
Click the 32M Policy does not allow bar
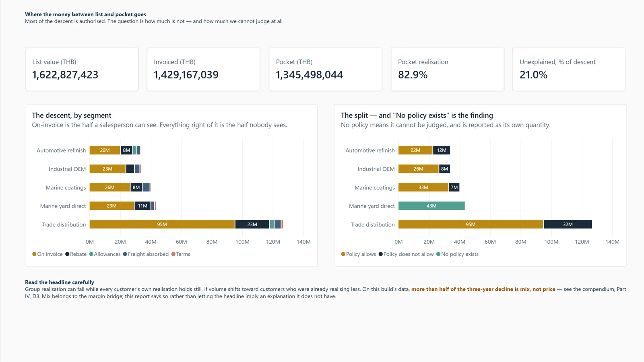[x=568, y=224]
